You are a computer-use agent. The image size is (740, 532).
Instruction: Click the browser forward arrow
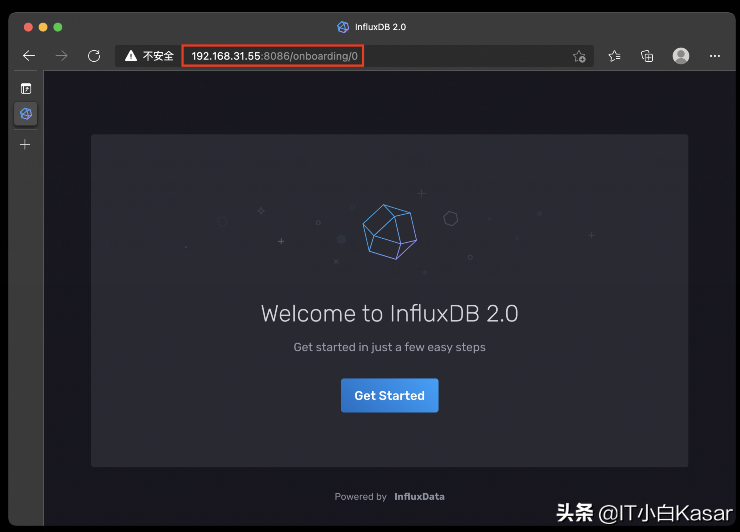click(61, 56)
